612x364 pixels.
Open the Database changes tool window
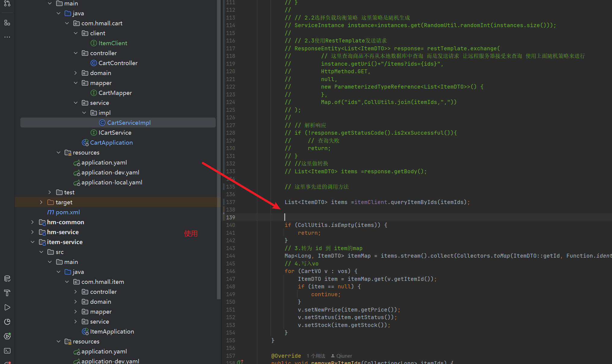7,278
